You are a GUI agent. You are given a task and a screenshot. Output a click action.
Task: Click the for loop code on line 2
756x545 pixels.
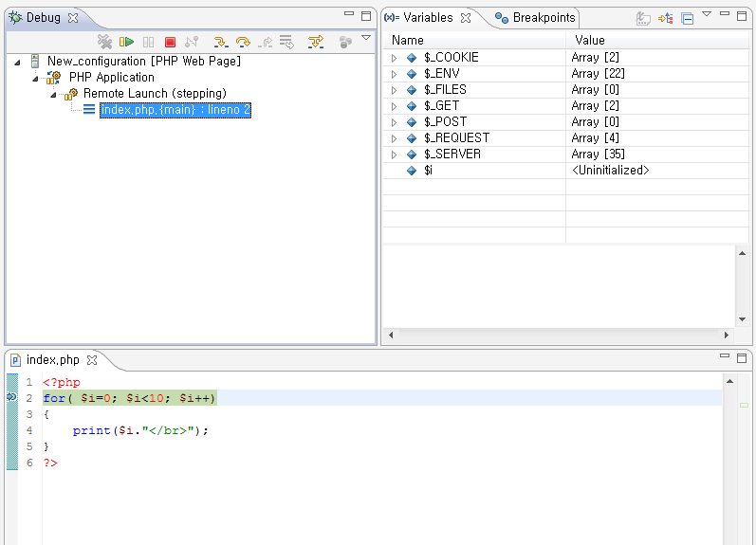click(129, 398)
